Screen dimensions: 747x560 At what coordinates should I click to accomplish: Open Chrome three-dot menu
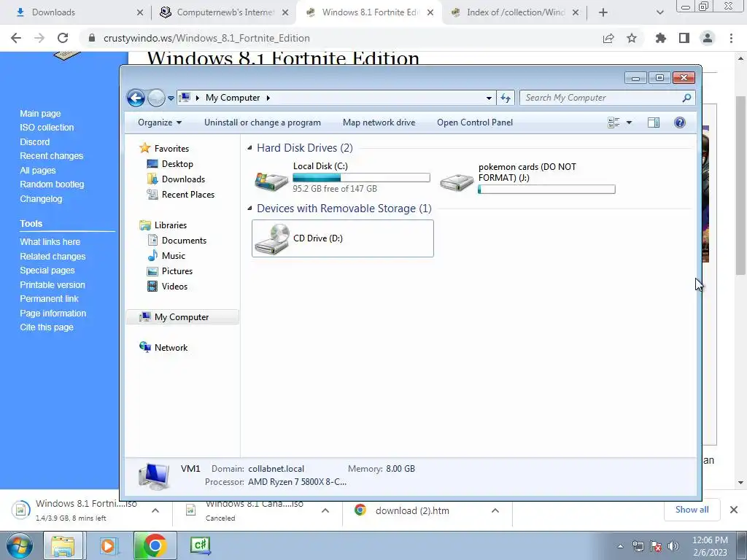point(731,38)
